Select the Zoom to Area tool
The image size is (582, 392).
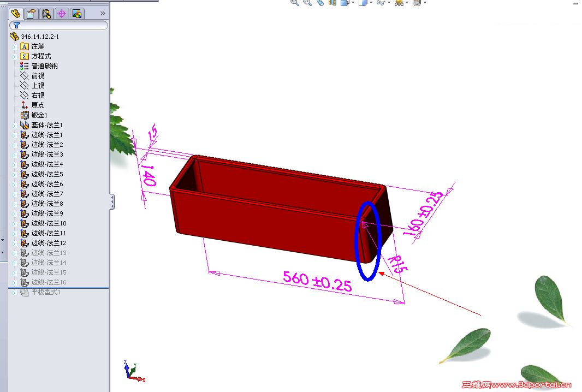click(307, 2)
